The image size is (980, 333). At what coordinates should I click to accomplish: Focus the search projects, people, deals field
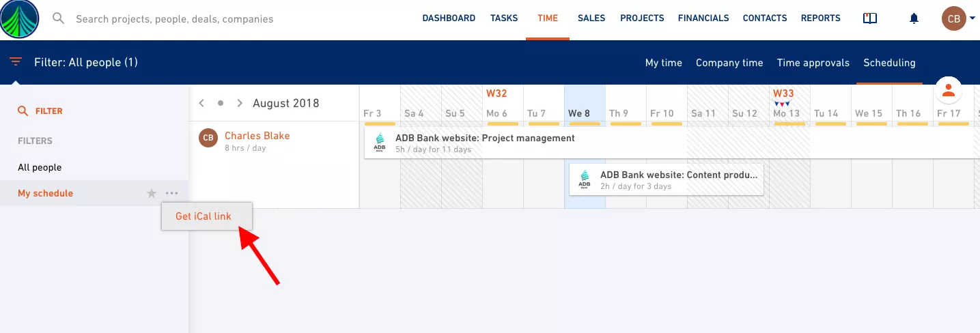point(174,19)
